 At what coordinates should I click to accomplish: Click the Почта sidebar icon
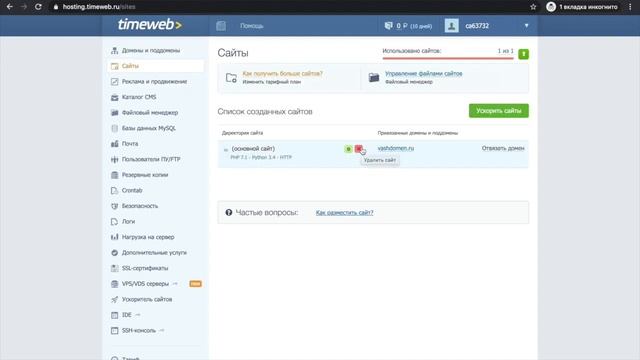(x=114, y=144)
